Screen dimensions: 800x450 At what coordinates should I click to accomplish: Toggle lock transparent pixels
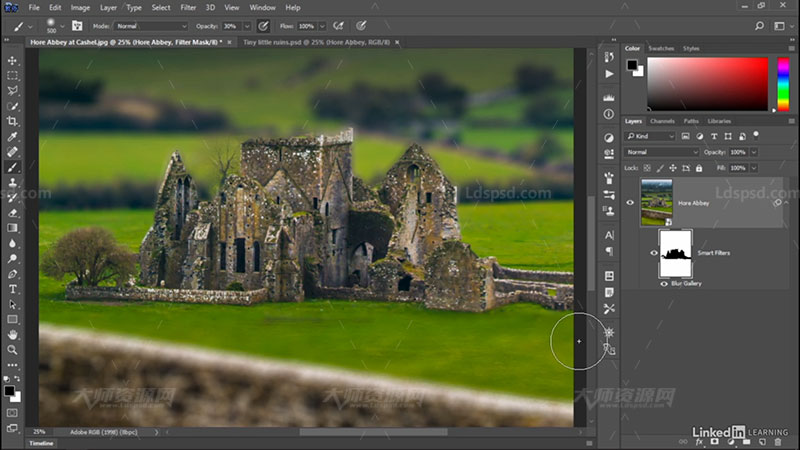[647, 168]
